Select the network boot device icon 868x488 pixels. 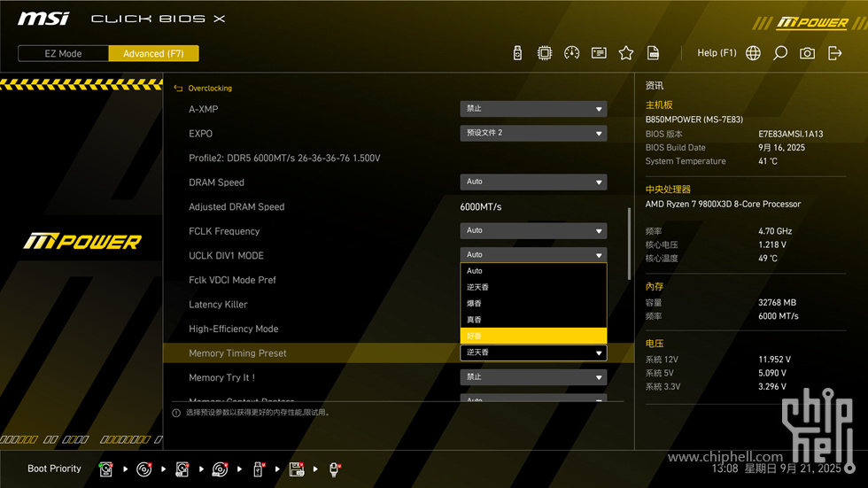335,469
